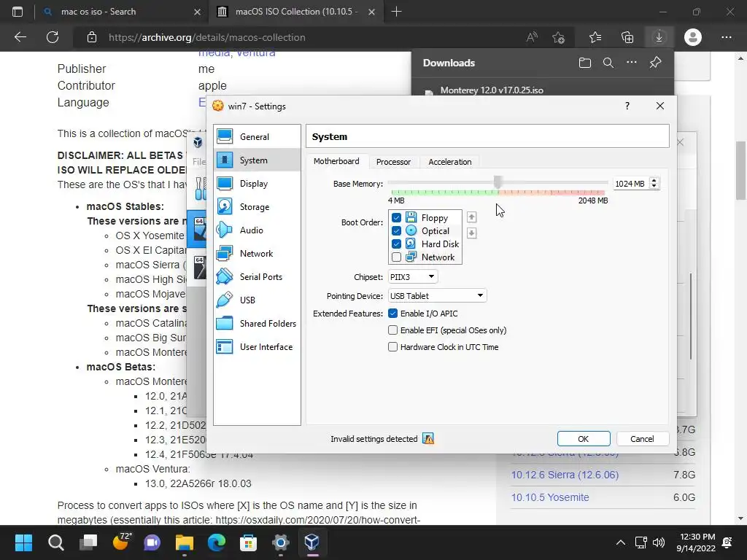Open browser profile avatar
This screenshot has height=560, width=747.
coord(693,37)
